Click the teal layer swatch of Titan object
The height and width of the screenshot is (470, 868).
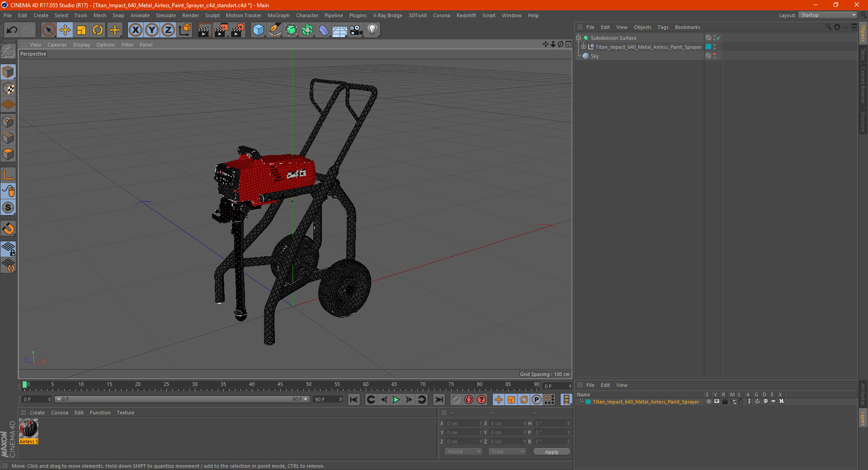click(708, 47)
